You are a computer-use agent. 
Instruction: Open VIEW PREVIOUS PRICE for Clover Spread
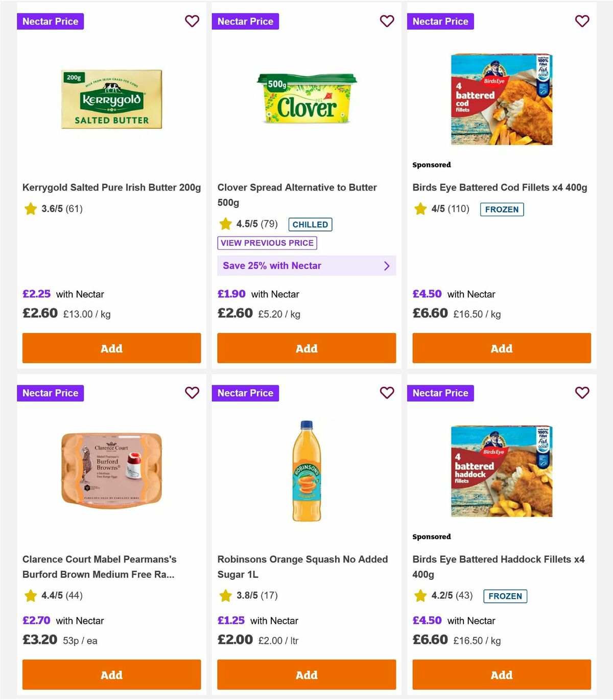coord(267,243)
